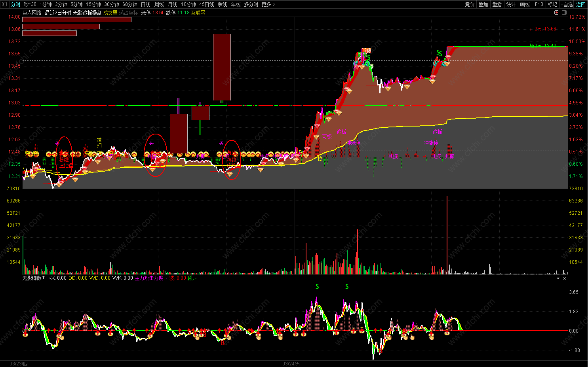The image size is (588, 367).
Task: Select the 30分钟 period tab
Action: click(112, 4)
